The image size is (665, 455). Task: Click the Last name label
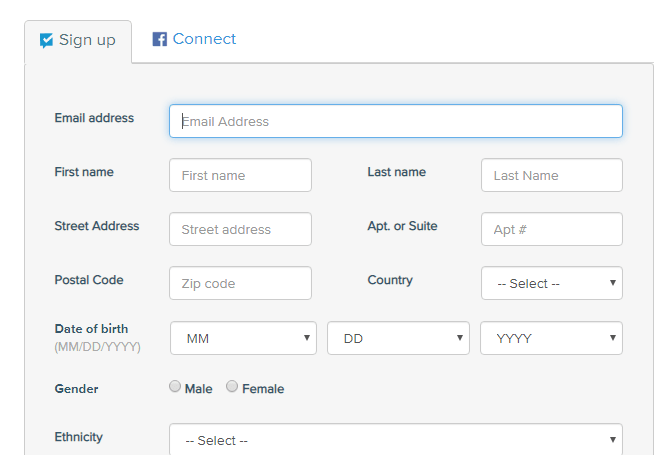point(397,172)
